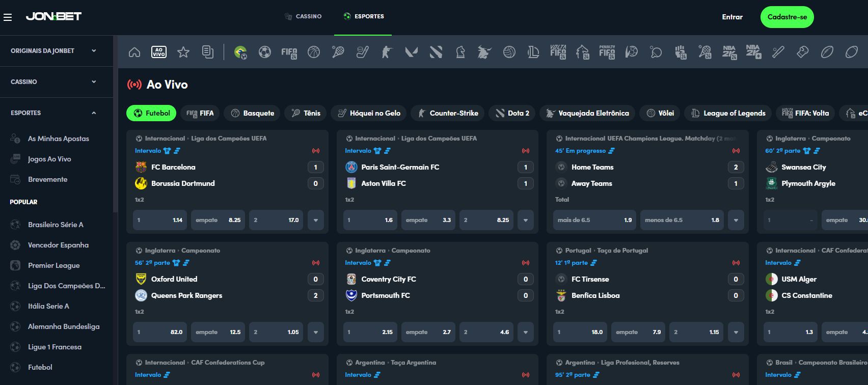Image resolution: width=868 pixels, height=385 pixels.
Task: Select the basketball icon in the sports toolbar
Action: click(314, 52)
